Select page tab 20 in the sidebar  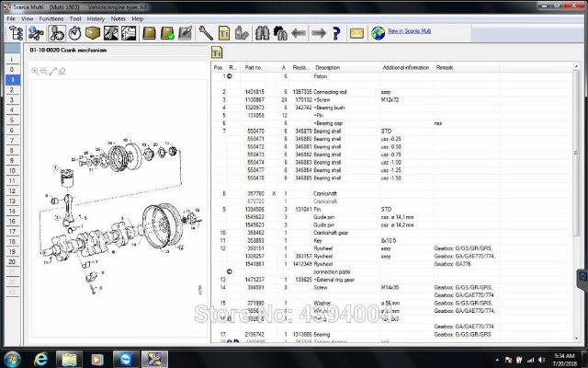(x=12, y=261)
